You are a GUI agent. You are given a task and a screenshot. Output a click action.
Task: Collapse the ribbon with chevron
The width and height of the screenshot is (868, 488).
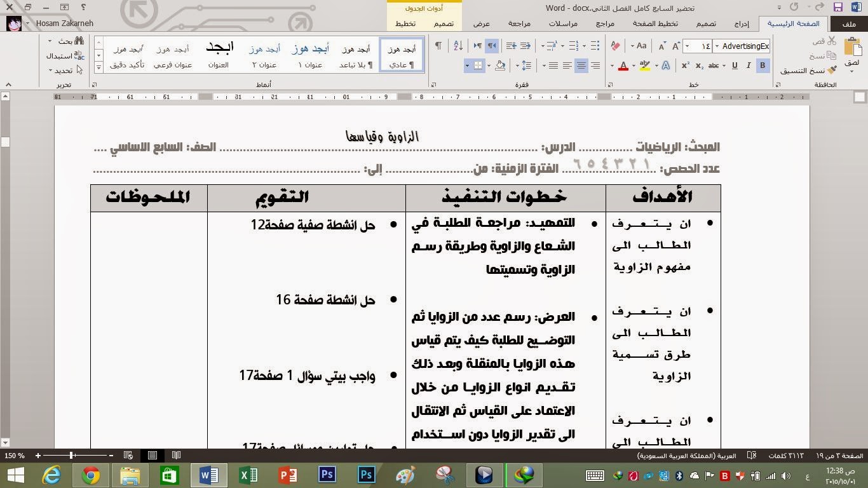[x=8, y=84]
